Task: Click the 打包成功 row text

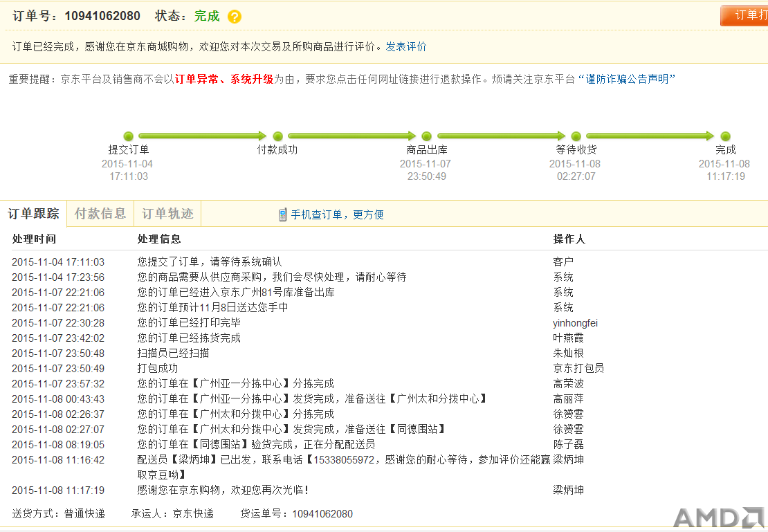Action: [158, 368]
